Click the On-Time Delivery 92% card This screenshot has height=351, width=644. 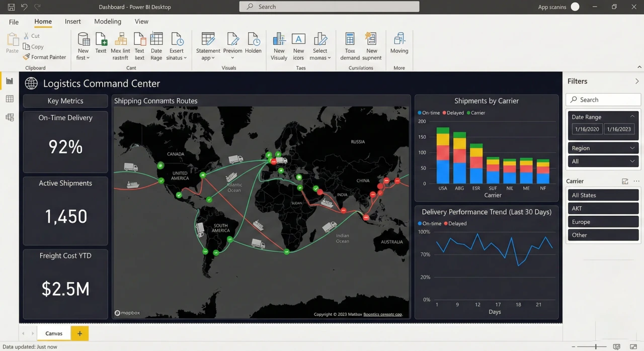click(x=65, y=142)
